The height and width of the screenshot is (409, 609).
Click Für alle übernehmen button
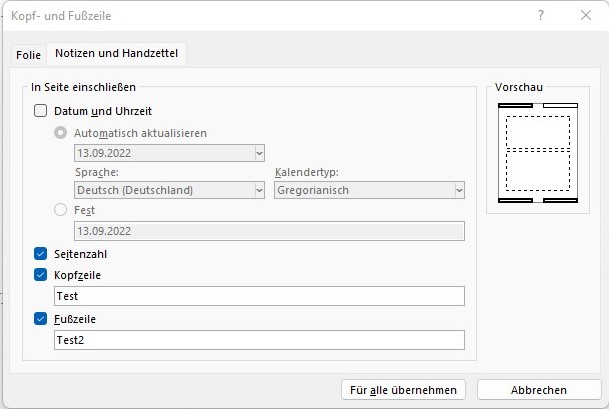pos(403,390)
